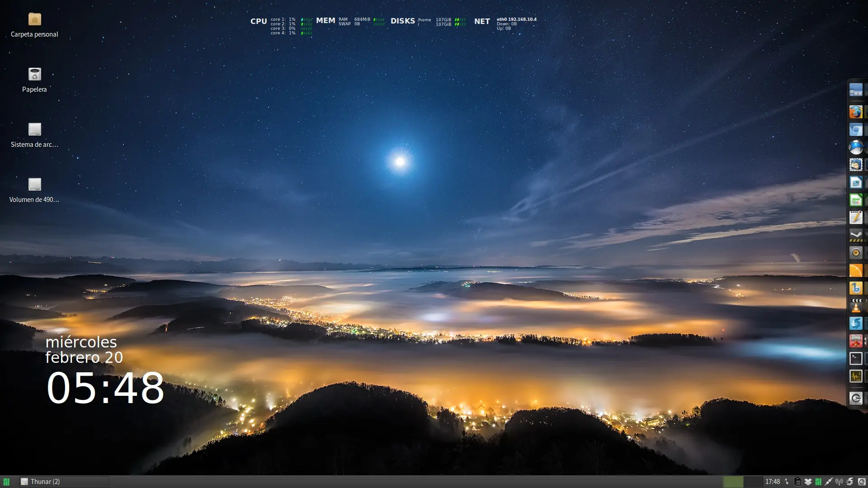Open the system monitor dock icon
This screenshot has height=488, width=868.
(x=855, y=376)
